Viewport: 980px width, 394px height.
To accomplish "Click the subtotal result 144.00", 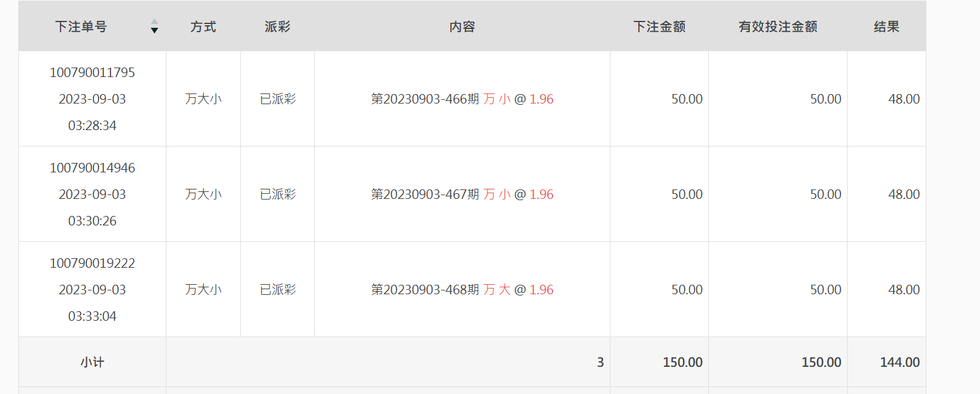I will tap(900, 362).
